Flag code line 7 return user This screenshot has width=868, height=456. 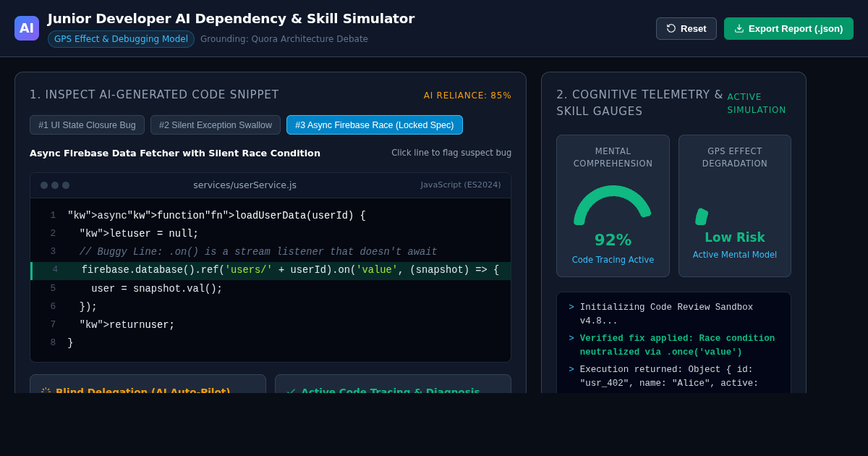coord(271,325)
